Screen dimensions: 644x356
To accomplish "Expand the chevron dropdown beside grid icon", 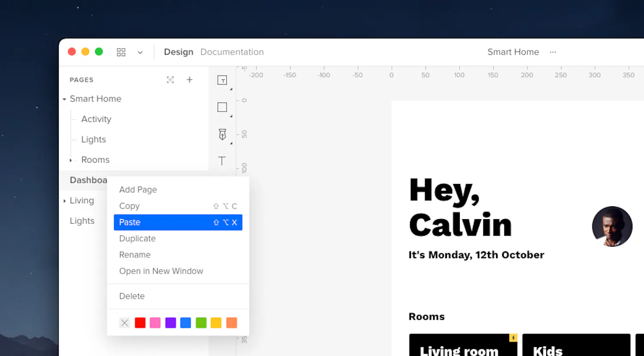I will coord(140,52).
